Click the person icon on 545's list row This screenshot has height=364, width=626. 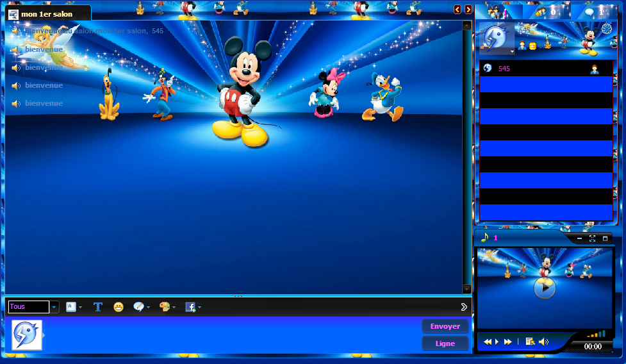pos(595,69)
